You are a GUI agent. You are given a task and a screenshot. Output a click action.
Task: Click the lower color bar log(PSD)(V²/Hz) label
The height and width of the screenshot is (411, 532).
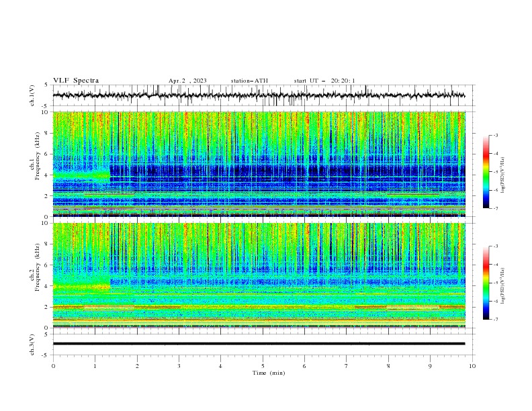pyautogui.click(x=503, y=286)
